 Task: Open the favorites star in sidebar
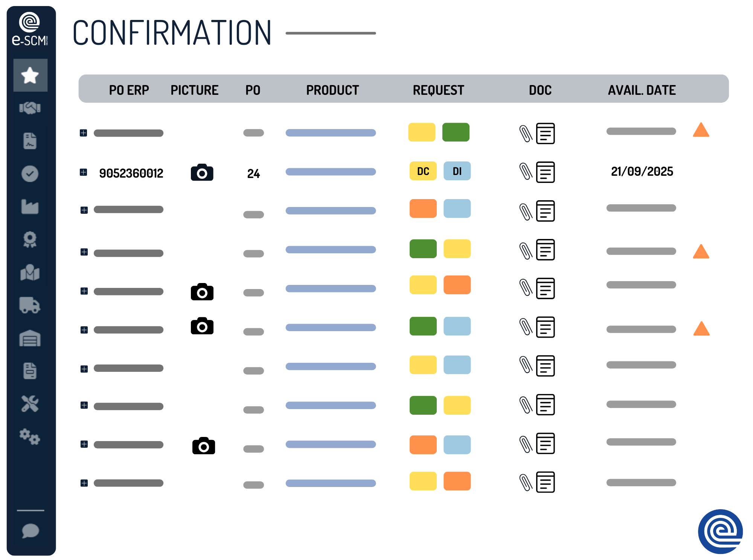point(30,75)
